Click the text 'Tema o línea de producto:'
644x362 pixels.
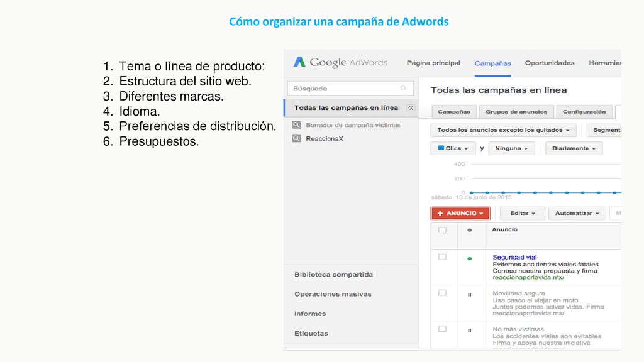192,66
